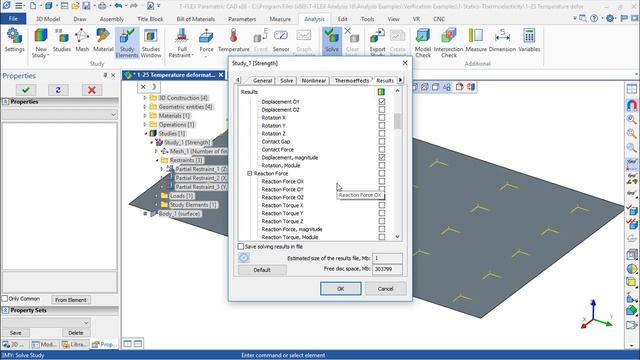Open the Nonlinear tab in Study dialog
Image resolution: width=640 pixels, height=360 pixels.
pyautogui.click(x=313, y=81)
